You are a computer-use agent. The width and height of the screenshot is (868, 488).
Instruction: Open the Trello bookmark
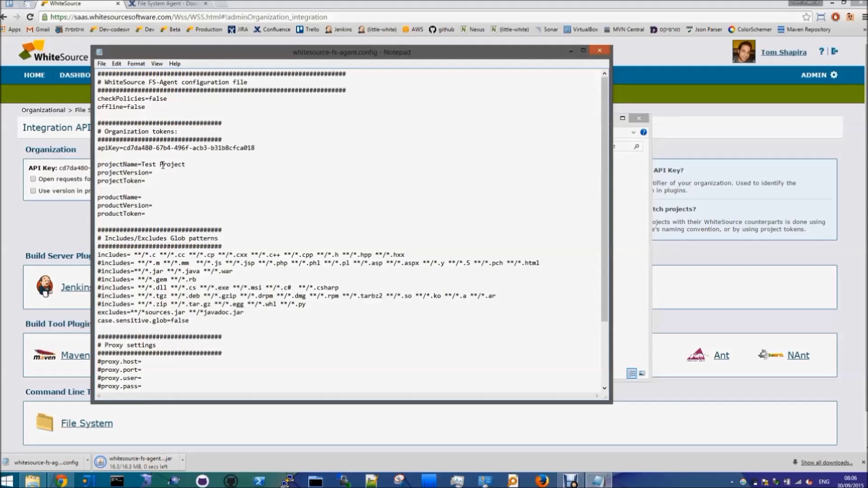307,29
